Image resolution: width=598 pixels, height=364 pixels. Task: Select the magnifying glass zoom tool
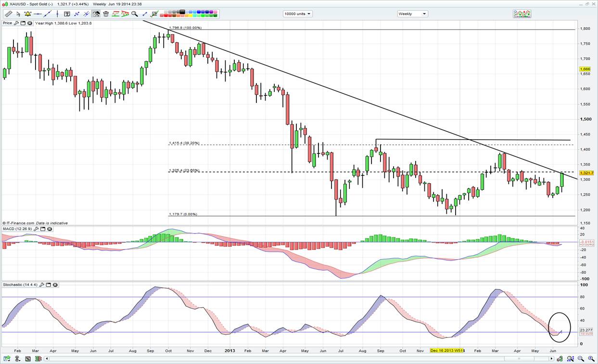[135, 14]
